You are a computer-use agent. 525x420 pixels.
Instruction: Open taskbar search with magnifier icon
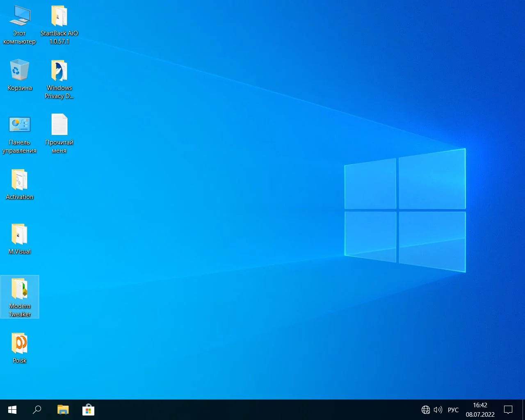[37, 410]
